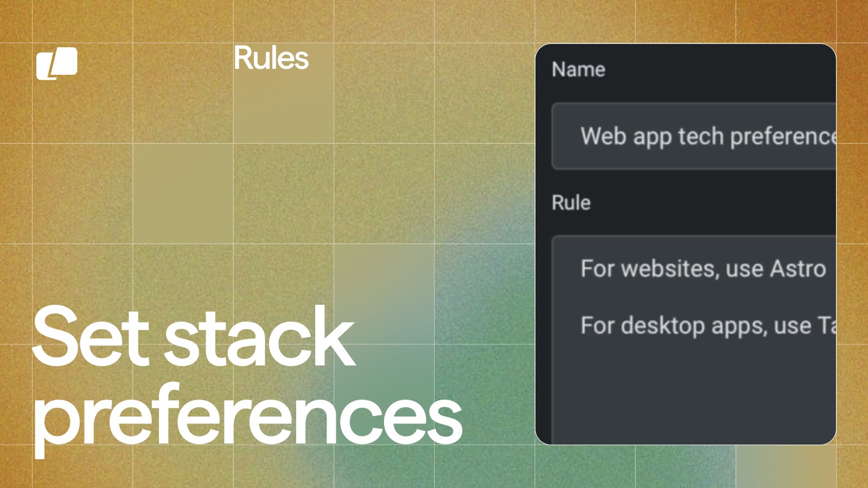Click the word 'Set' in the heading
Screen dimensions: 868x488
tap(90, 337)
